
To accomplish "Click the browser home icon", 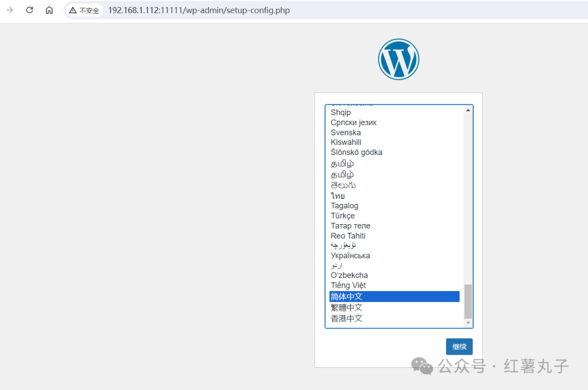I will (x=49, y=10).
